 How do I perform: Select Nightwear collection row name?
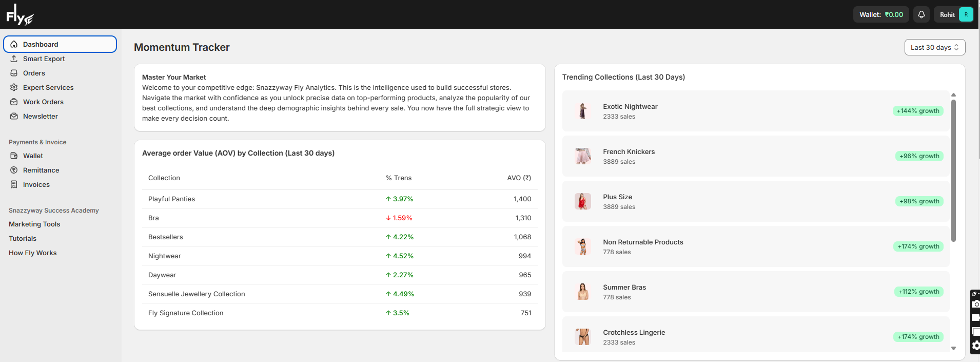pos(165,256)
